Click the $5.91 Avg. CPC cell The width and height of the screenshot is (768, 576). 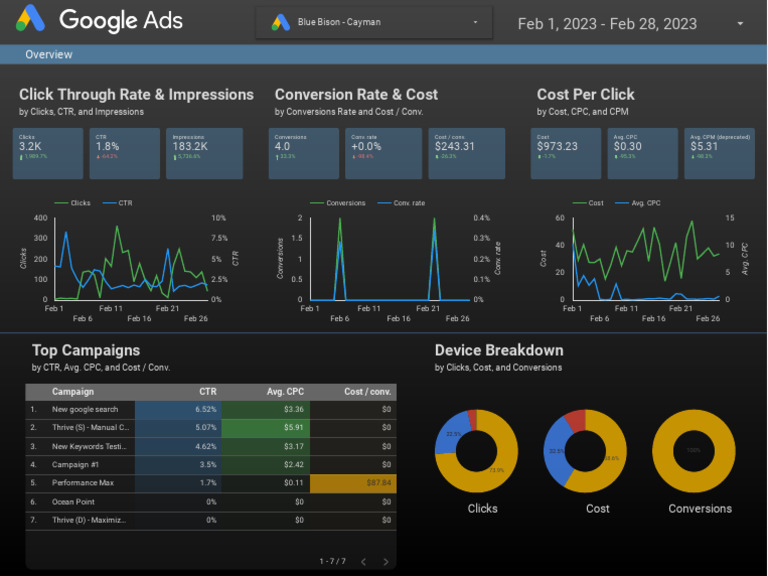[265, 428]
